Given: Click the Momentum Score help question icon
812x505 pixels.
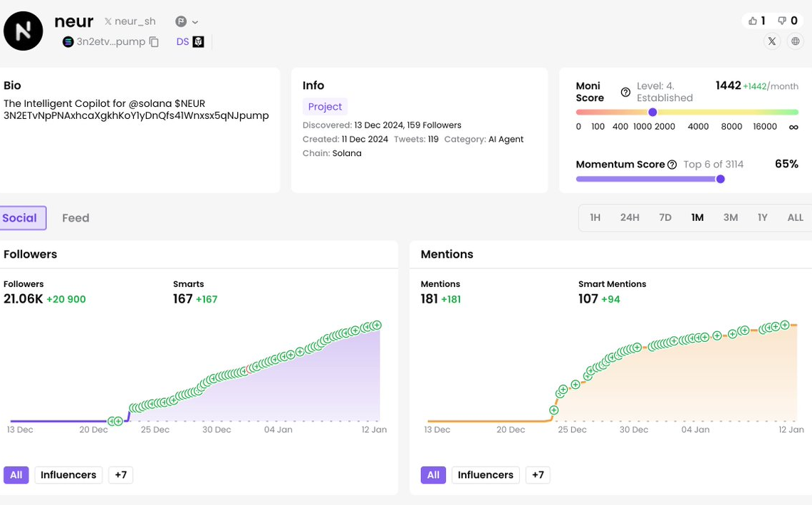Looking at the screenshot, I should (x=672, y=165).
